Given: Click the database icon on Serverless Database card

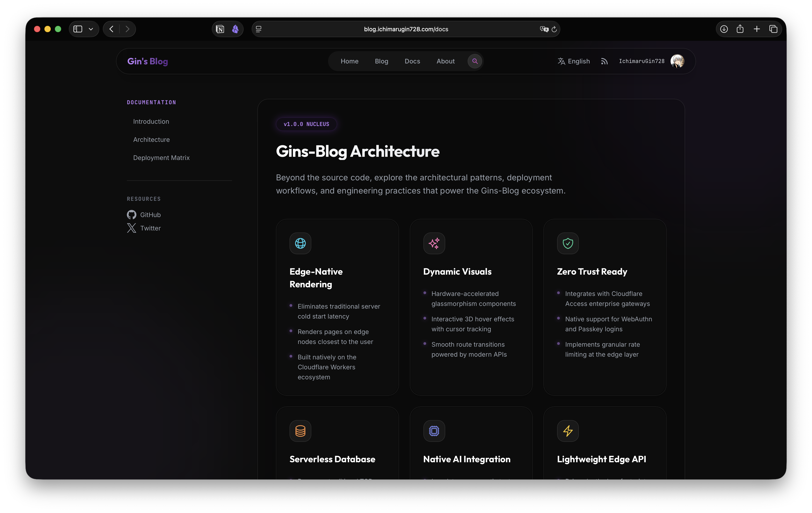Looking at the screenshot, I should (x=300, y=431).
